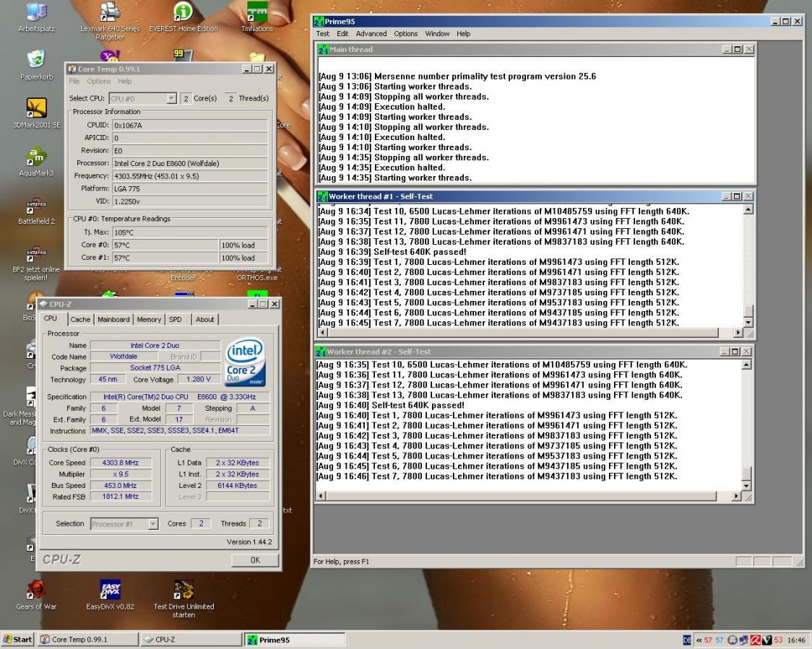The height and width of the screenshot is (649, 812).
Task: Open the Papierkorb recycle bin
Action: (x=36, y=65)
